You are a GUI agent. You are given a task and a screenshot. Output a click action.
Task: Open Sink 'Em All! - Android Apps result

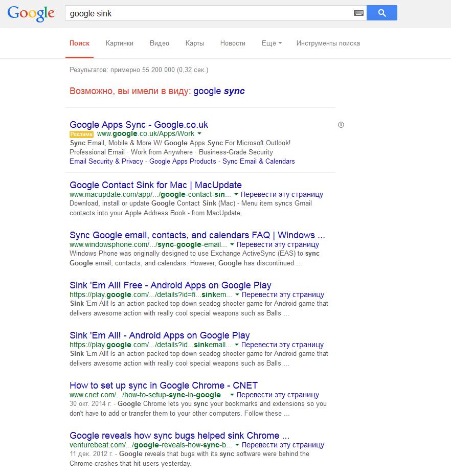coord(160,335)
